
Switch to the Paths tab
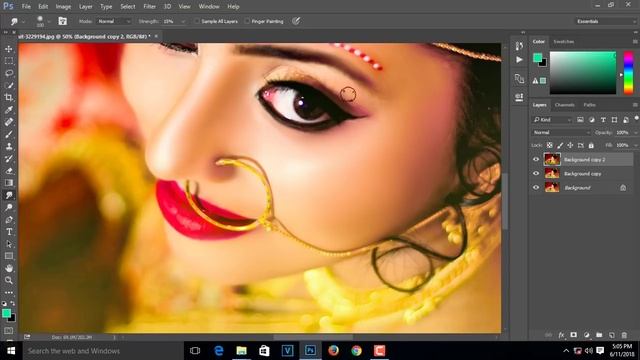tap(589, 105)
